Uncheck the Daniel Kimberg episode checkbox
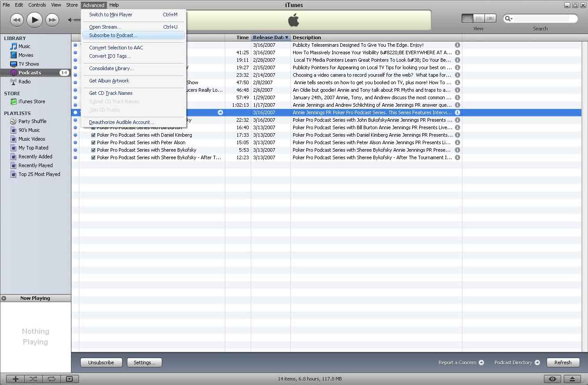Image resolution: width=588 pixels, height=385 pixels. click(x=93, y=135)
